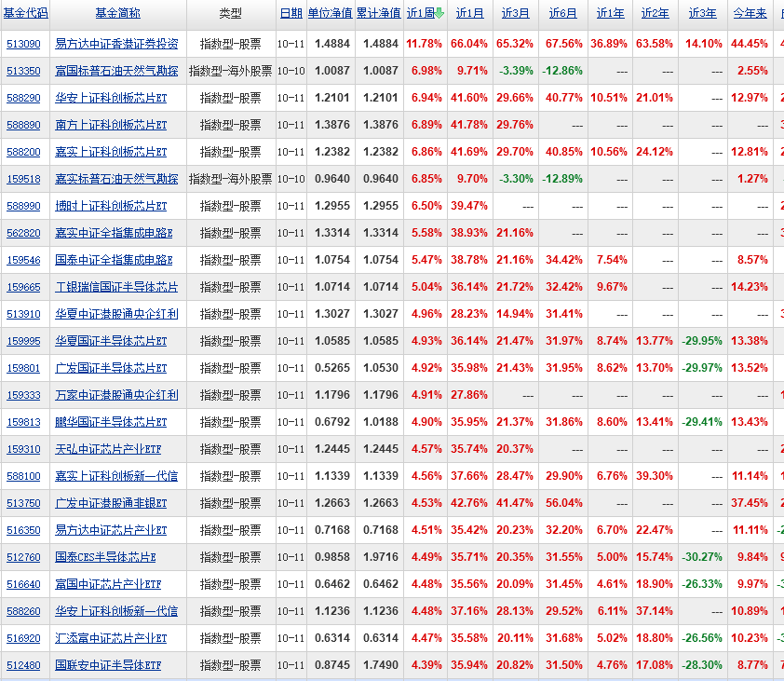Image resolution: width=784 pixels, height=681 pixels.
Task: Open the 国泰中证全指集成电路E fund link
Action: pyautogui.click(x=114, y=260)
